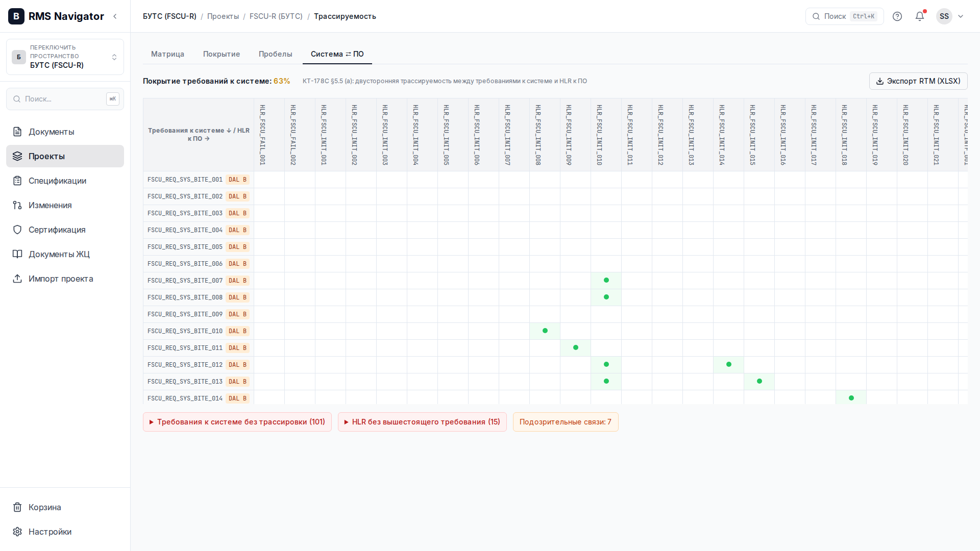Open the help icon
The width and height of the screenshot is (980, 551).
coord(897,16)
